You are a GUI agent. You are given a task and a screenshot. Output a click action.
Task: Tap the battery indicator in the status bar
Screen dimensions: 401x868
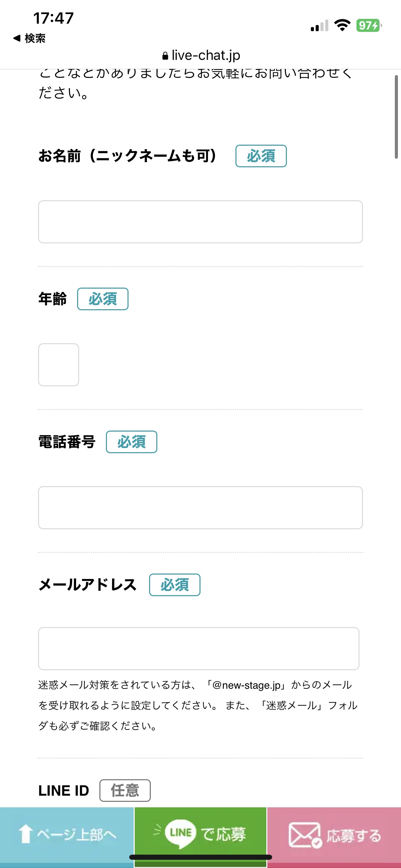click(369, 25)
